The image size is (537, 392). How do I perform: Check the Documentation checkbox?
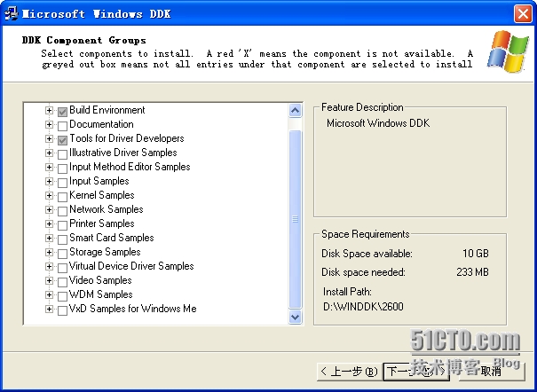pos(62,126)
